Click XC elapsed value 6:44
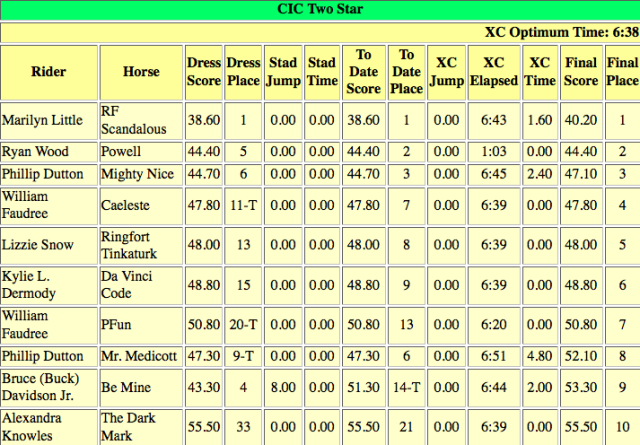The width and height of the screenshot is (640, 445). (494, 387)
